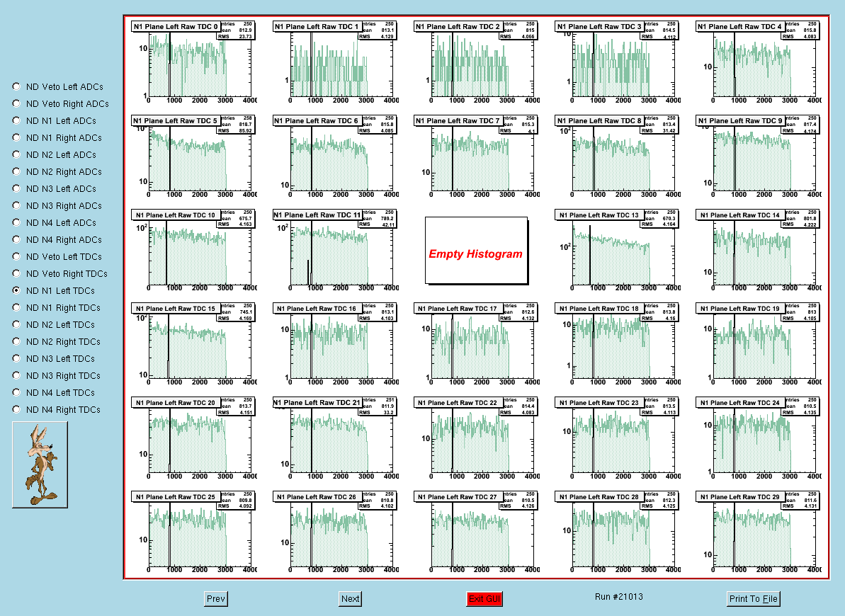Viewport: 845px width, 616px height.
Task: Switch to ND Veto Right TDCs
Action: coord(16,273)
